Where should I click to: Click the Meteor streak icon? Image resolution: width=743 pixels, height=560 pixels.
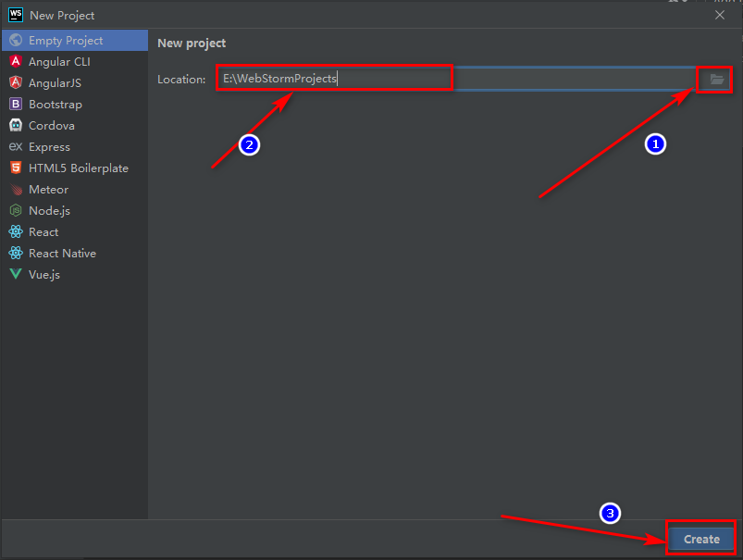[16, 189]
